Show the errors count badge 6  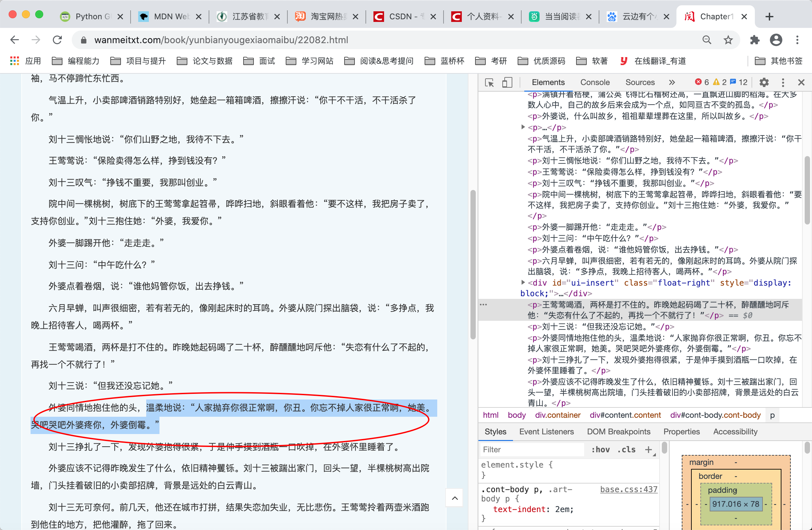point(702,82)
